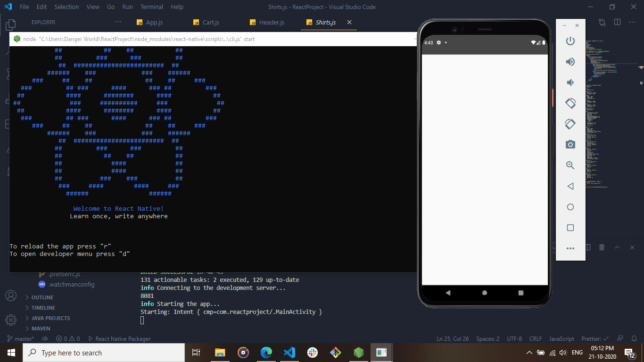
Task: Open Slack from taskbar
Action: 313,353
